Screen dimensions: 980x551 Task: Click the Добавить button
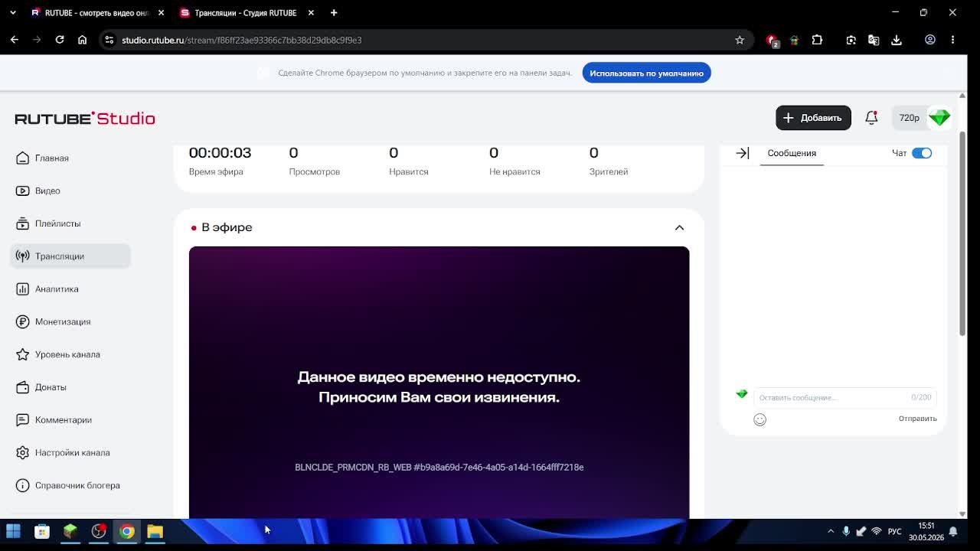pyautogui.click(x=813, y=118)
